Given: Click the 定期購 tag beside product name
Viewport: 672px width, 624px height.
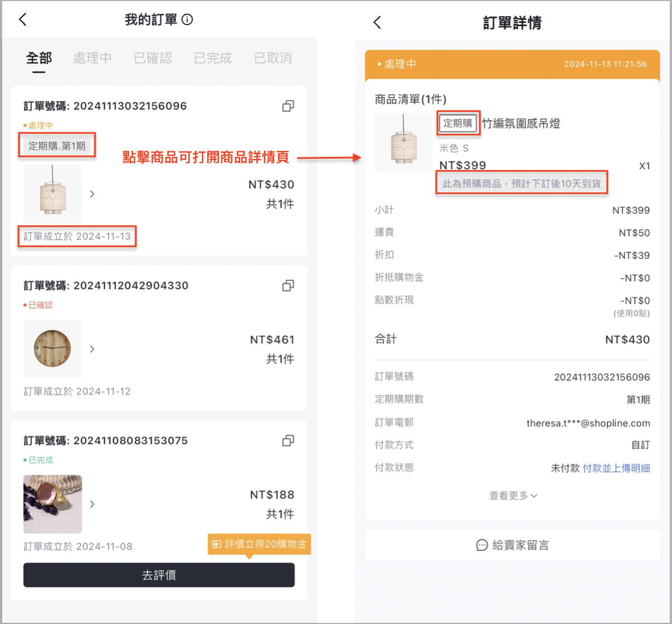Looking at the screenshot, I should point(458,123).
